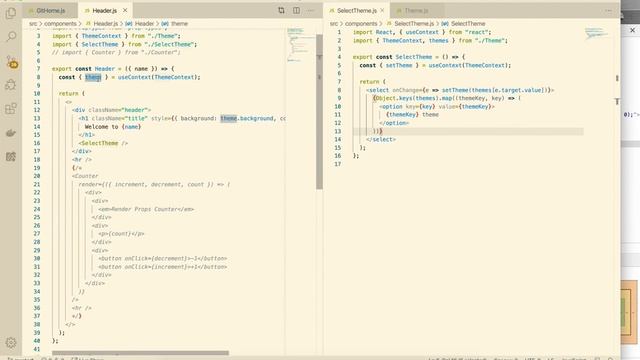Click the Header.js minimap preview

click(300, 45)
